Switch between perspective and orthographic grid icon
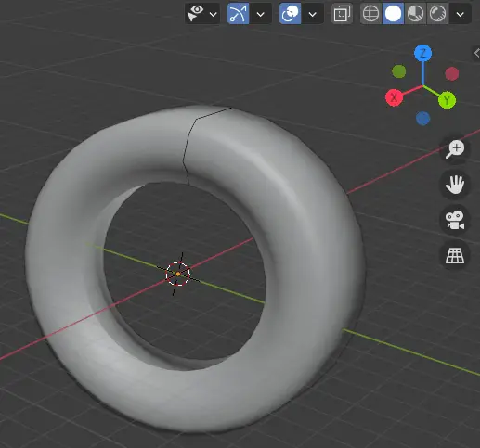The image size is (480, 448). tap(455, 256)
